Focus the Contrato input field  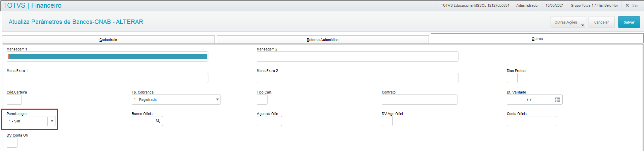[x=419, y=100]
